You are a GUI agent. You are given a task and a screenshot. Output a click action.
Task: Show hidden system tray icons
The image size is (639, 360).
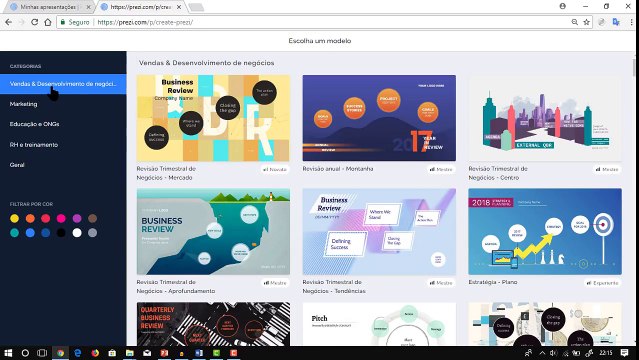(542, 353)
